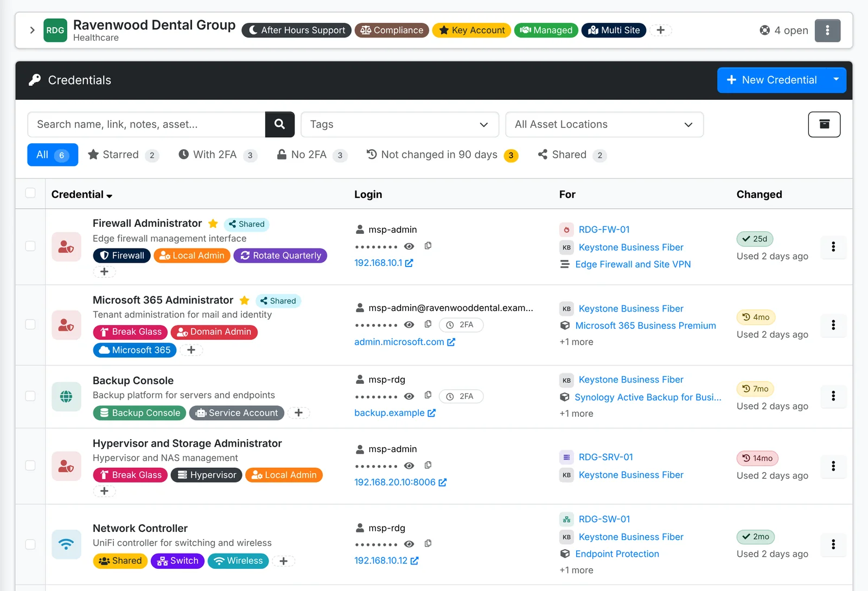Focus the search name, link, notes field
This screenshot has height=591, width=868.
[x=146, y=124]
